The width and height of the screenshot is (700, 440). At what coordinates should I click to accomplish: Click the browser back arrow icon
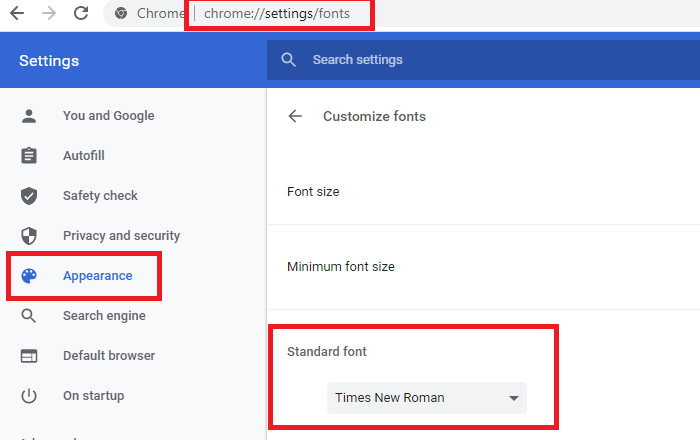17,14
